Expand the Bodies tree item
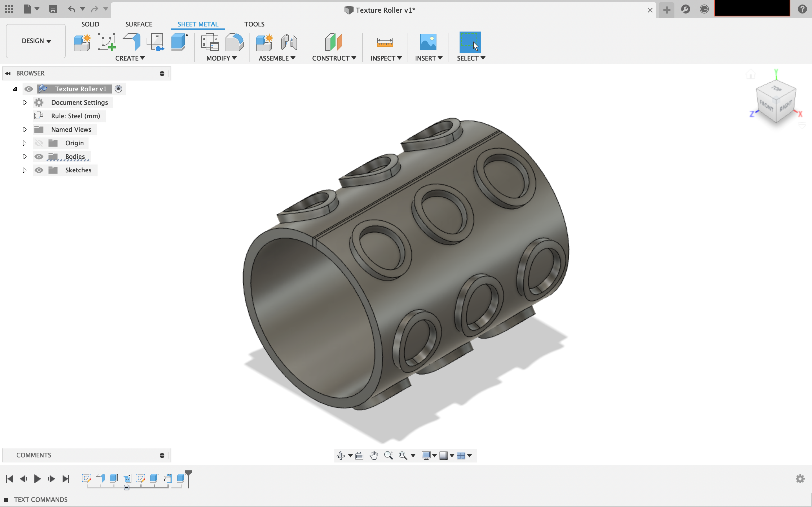The image size is (812, 507). tap(25, 156)
